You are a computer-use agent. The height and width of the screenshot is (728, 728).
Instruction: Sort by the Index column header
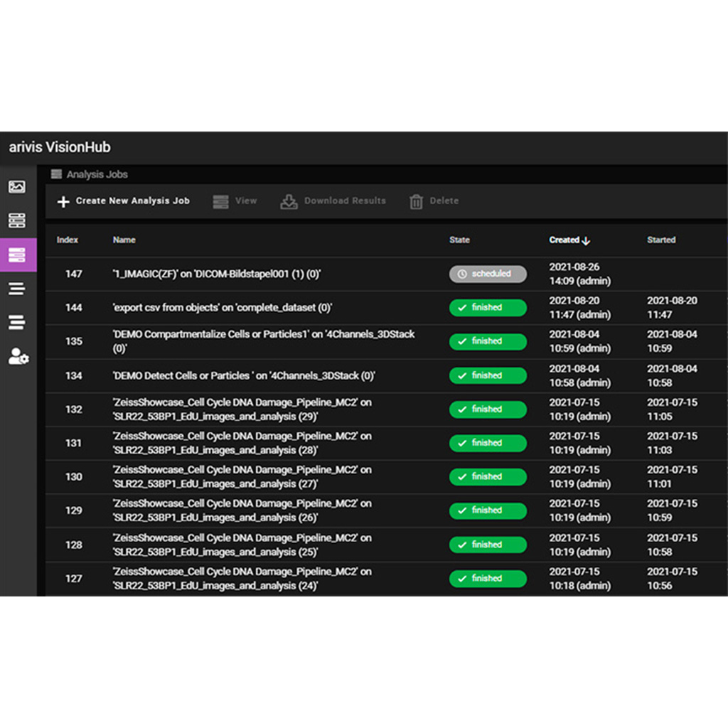click(x=68, y=240)
